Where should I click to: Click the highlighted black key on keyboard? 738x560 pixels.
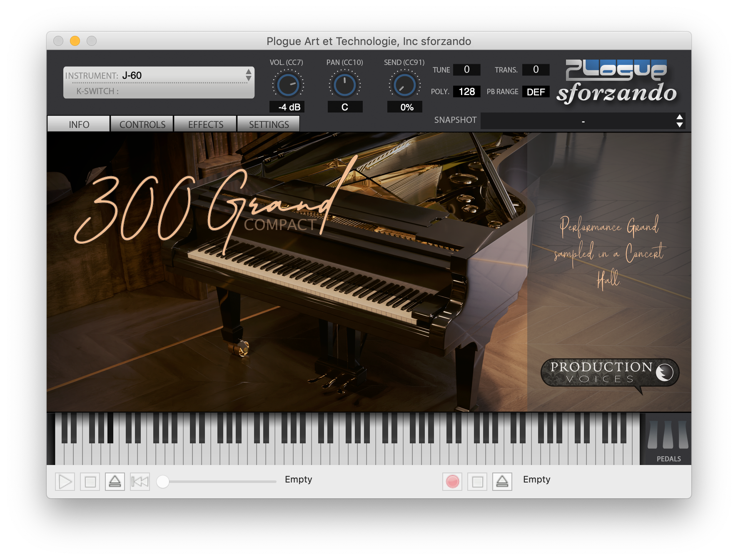pyautogui.click(x=110, y=428)
